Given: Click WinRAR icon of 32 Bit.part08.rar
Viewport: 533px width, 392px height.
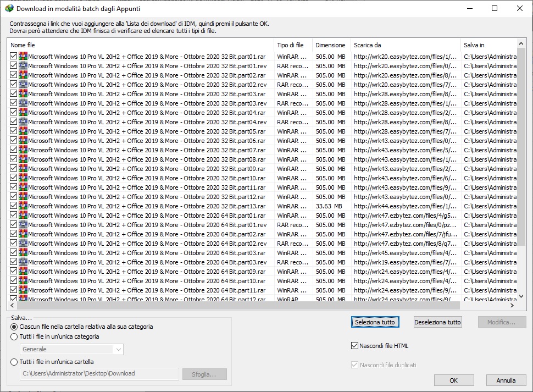Looking at the screenshot, I should (23, 159).
